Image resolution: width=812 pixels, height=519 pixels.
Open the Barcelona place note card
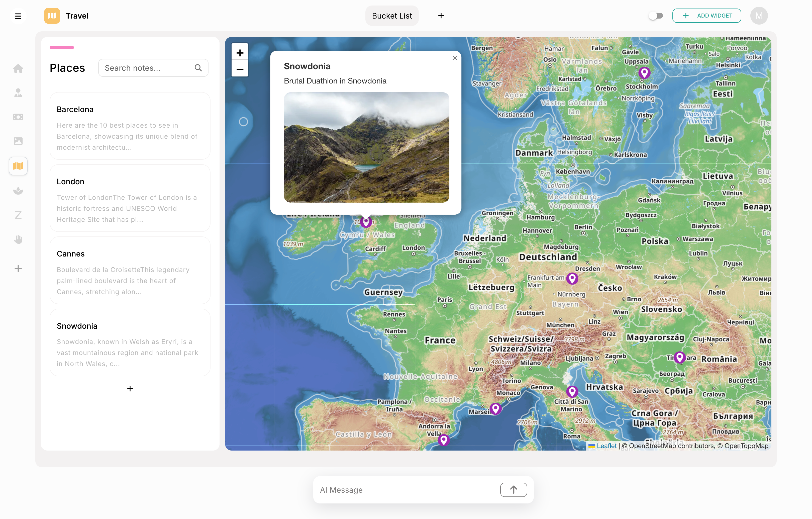pos(130,126)
